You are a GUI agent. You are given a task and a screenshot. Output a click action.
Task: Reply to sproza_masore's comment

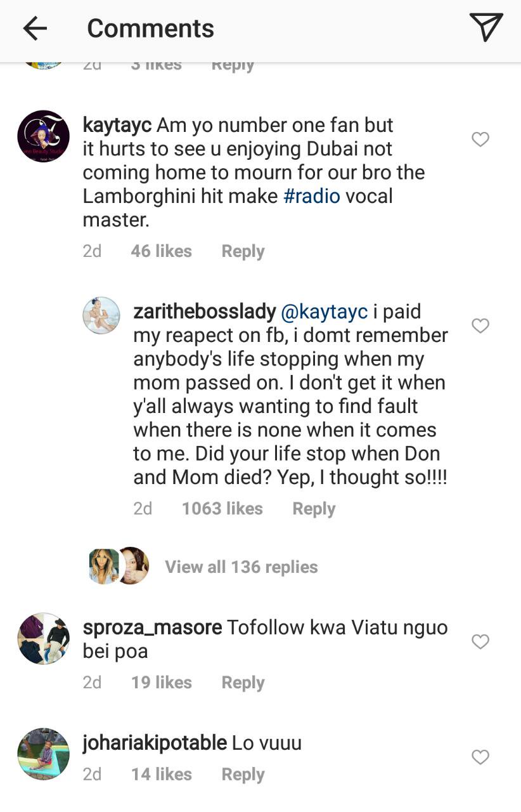point(243,683)
